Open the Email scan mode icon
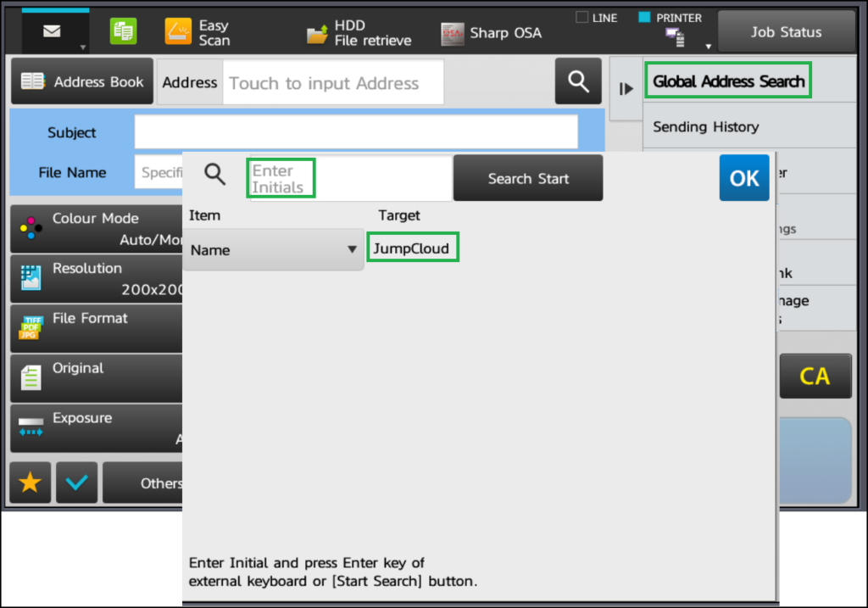Viewport: 868px width, 608px height. [x=53, y=31]
